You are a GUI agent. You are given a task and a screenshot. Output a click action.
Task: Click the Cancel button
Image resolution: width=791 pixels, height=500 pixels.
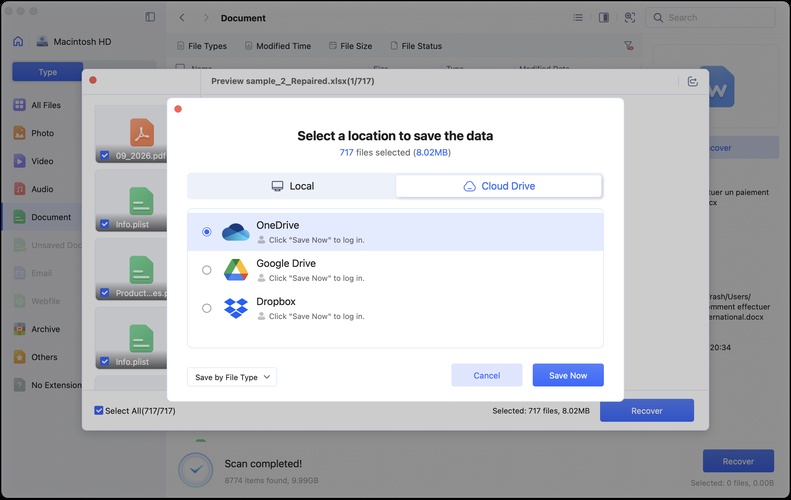click(486, 375)
